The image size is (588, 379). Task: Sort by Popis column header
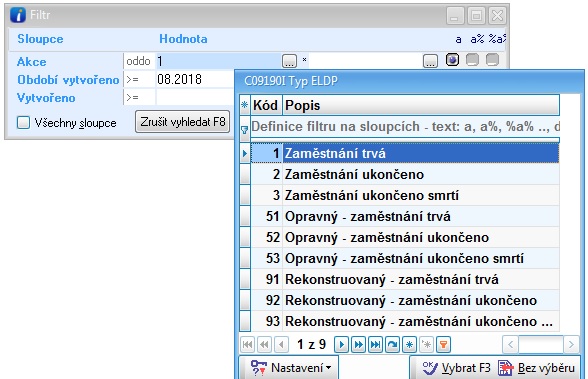click(x=421, y=105)
